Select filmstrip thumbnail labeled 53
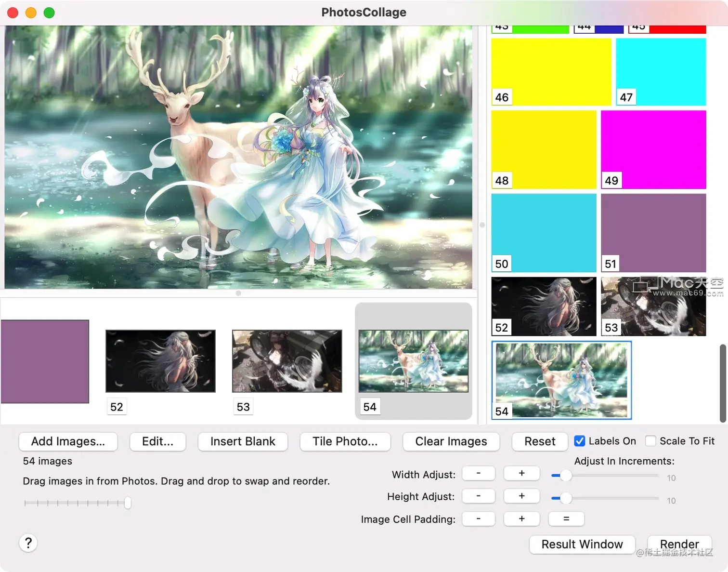This screenshot has height=572, width=728. (287, 361)
